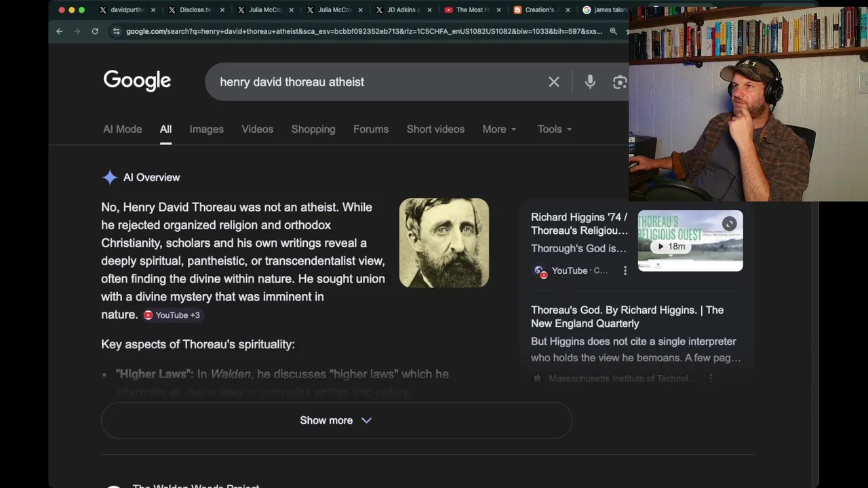Open AI Mode search tab

(123, 129)
